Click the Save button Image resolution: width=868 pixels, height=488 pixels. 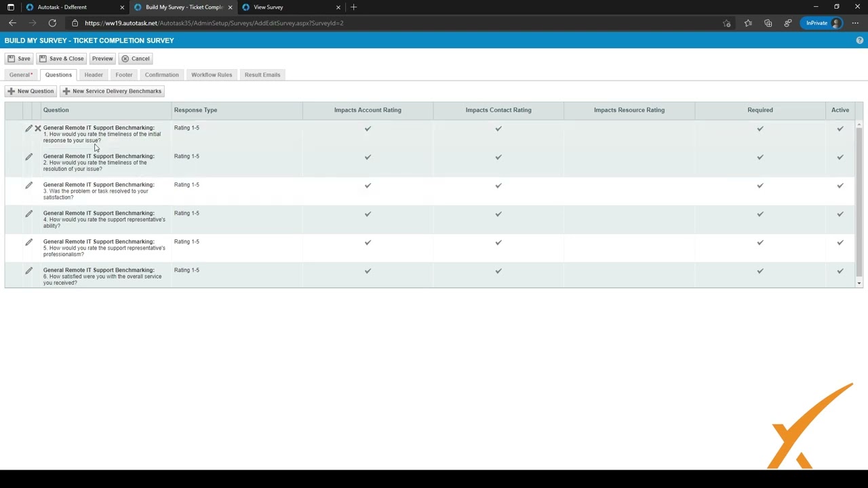coord(19,58)
